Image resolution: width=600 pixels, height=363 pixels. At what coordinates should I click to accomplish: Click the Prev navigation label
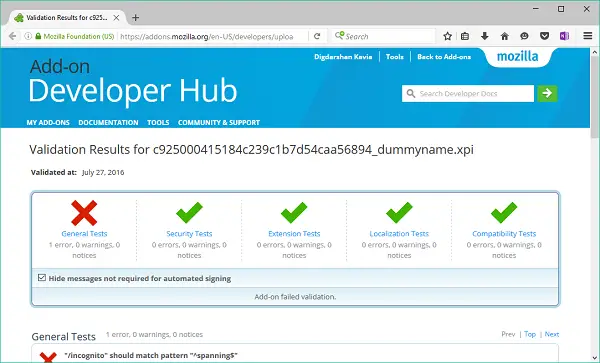click(x=508, y=334)
